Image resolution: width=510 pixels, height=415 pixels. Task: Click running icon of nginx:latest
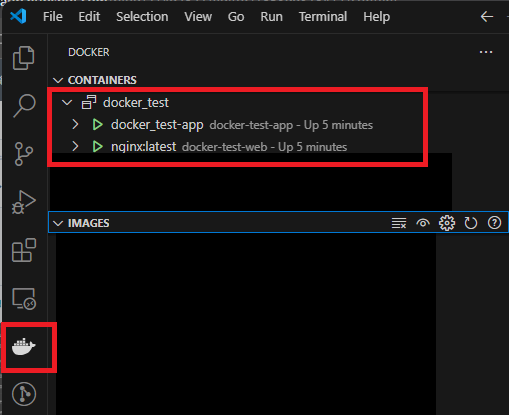[x=98, y=147]
